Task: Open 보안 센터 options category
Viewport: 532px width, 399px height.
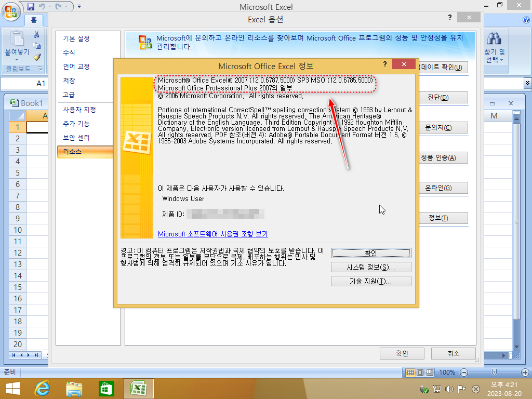Action: (x=76, y=138)
